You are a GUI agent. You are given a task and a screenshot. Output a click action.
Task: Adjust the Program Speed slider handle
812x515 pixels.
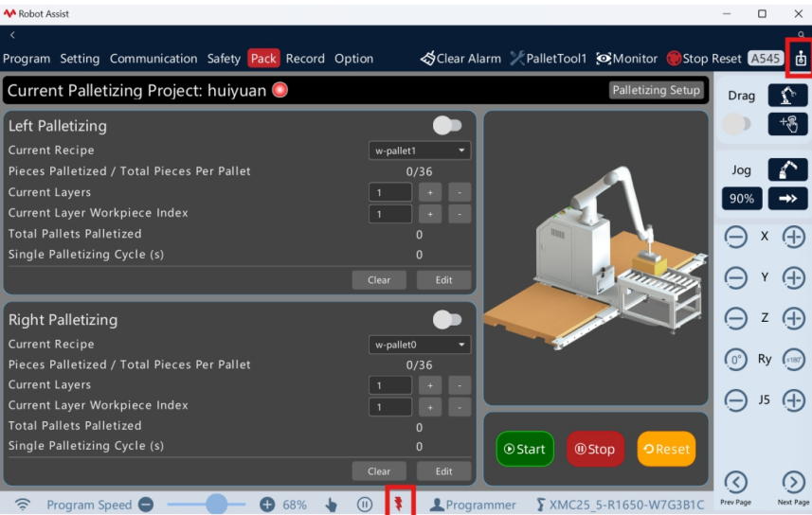(216, 505)
